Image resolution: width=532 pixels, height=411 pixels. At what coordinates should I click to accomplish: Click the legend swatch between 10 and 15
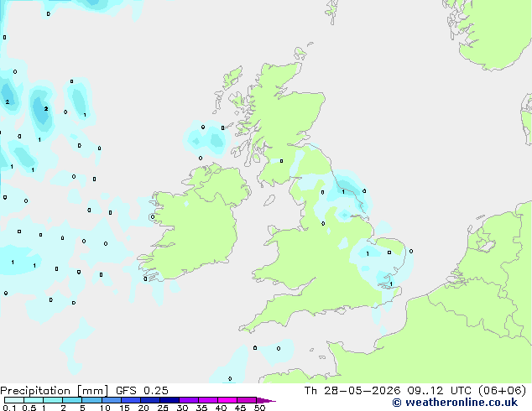click(x=112, y=400)
